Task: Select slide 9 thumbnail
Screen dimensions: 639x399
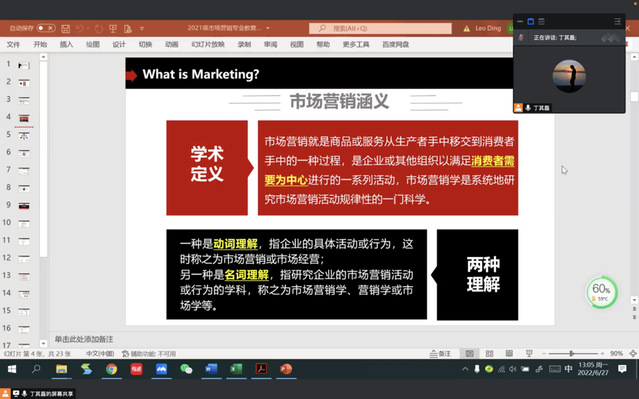Action: click(24, 205)
